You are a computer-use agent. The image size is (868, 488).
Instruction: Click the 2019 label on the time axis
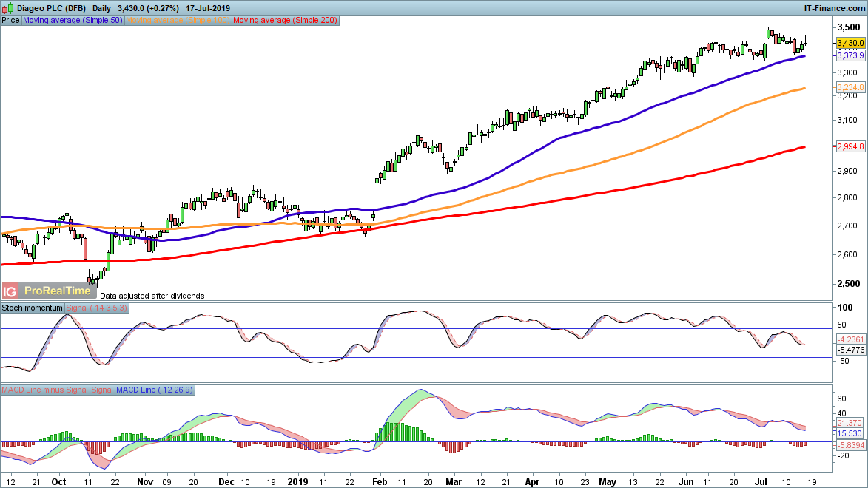pyautogui.click(x=298, y=481)
